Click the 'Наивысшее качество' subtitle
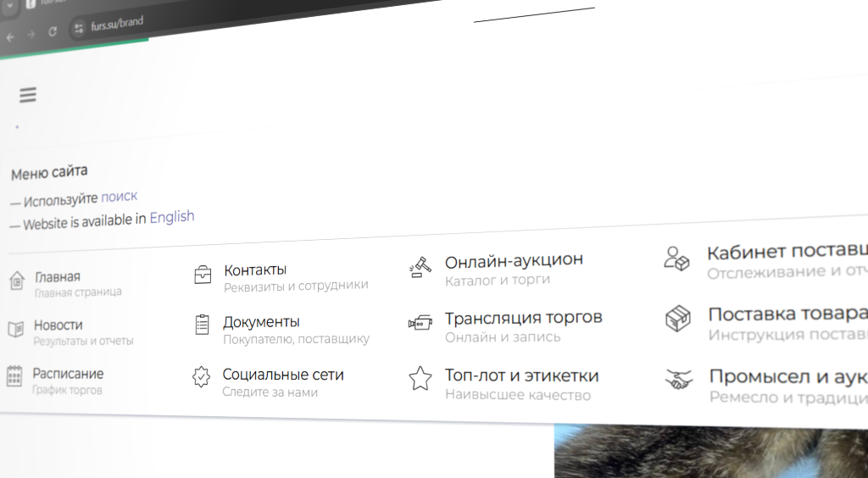The height and width of the screenshot is (478, 868). coord(518,395)
